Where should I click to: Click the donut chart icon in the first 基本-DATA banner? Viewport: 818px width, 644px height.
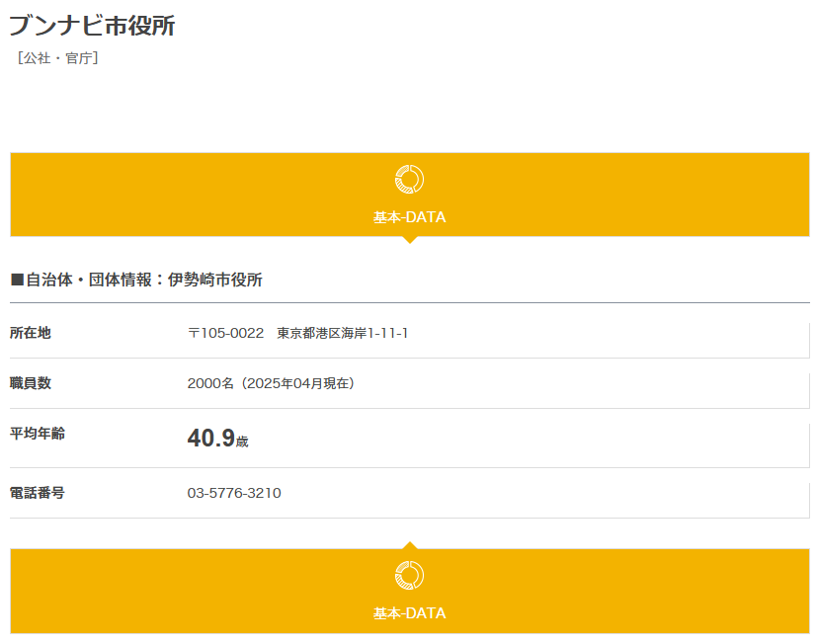click(x=409, y=179)
